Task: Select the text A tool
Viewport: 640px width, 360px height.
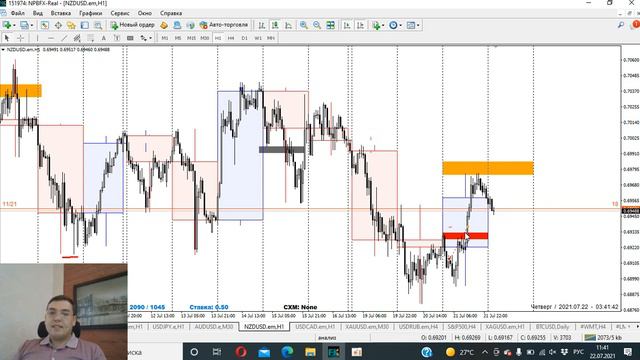Action: 104,38
